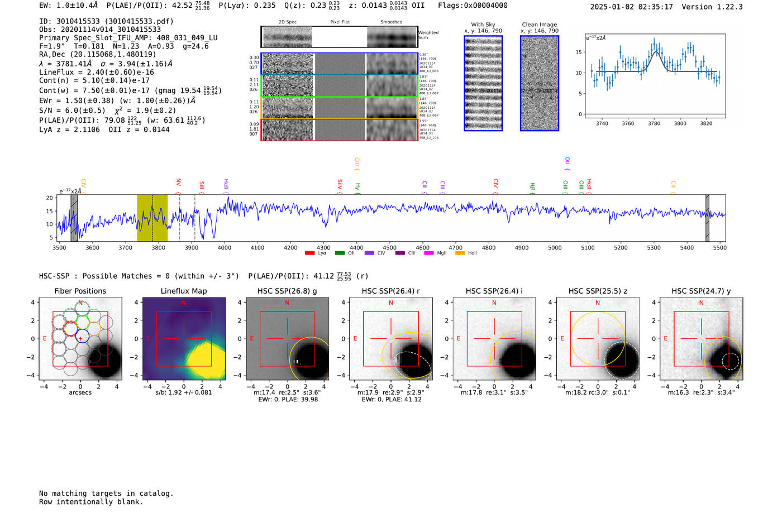Screen dimensions: 782x532
Task: Click the timestamp '2025-01-02 02:35:17'
Action: click(x=631, y=7)
